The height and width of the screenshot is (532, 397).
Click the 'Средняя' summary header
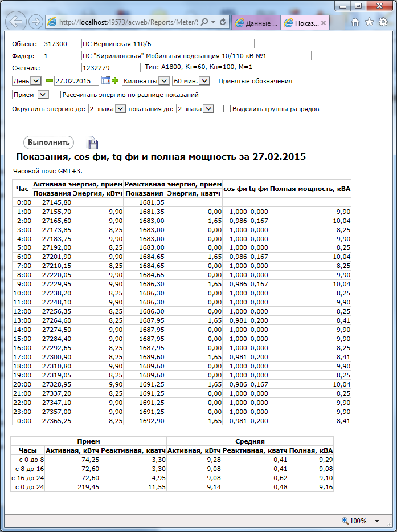click(250, 441)
